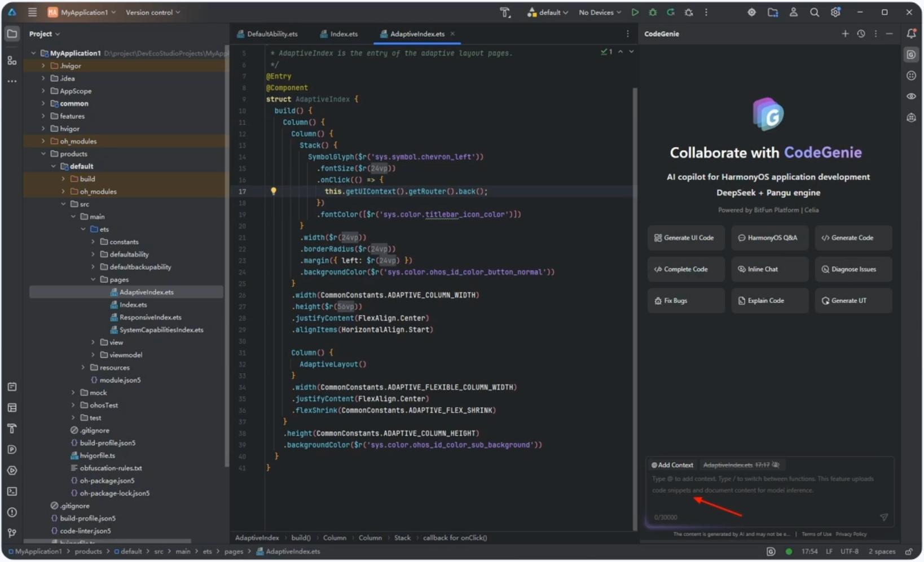Minimize the CodeGenie panel
This screenshot has height=562, width=924.
click(889, 34)
